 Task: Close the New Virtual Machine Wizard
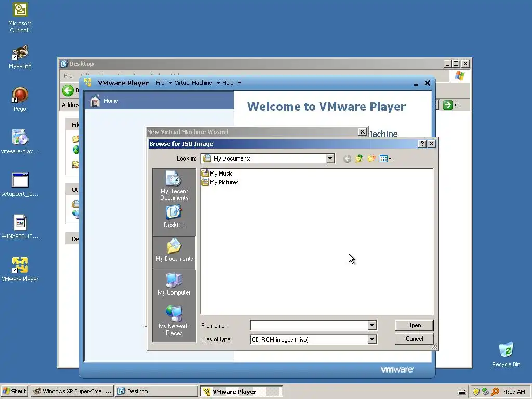tap(362, 131)
